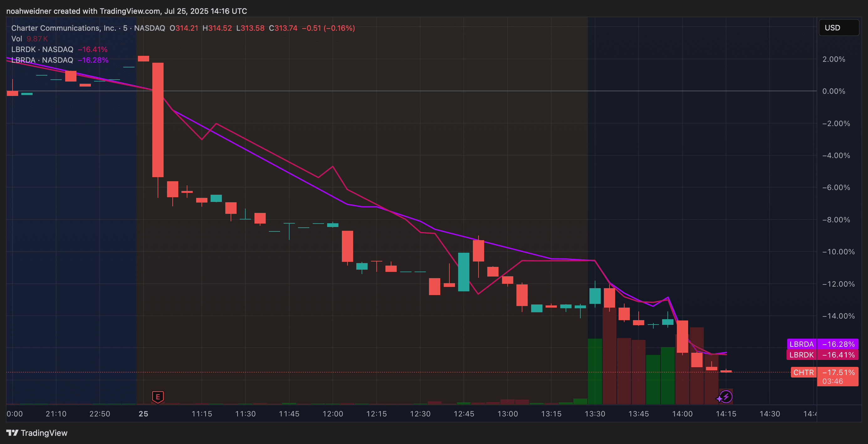The height and width of the screenshot is (444, 868).
Task: Click the purple -16.28% axis value label
Action: click(838, 344)
